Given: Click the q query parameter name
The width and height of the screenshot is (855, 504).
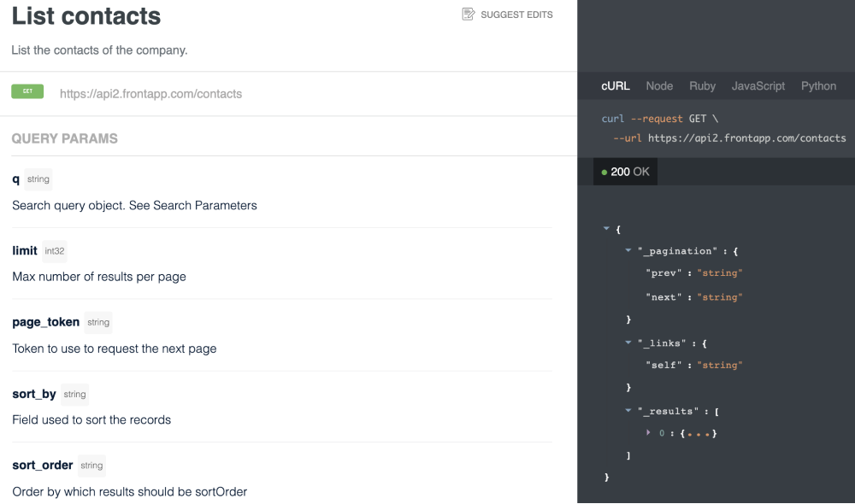Looking at the screenshot, I should point(16,179).
